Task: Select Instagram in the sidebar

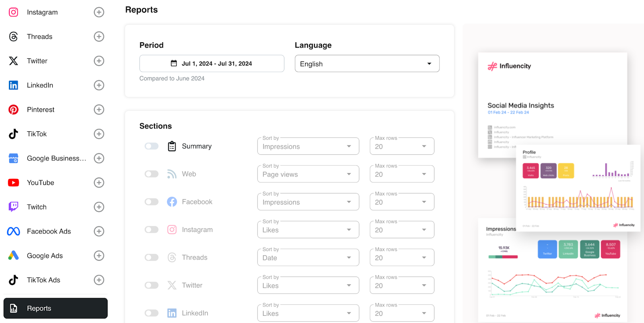Action: (x=42, y=12)
